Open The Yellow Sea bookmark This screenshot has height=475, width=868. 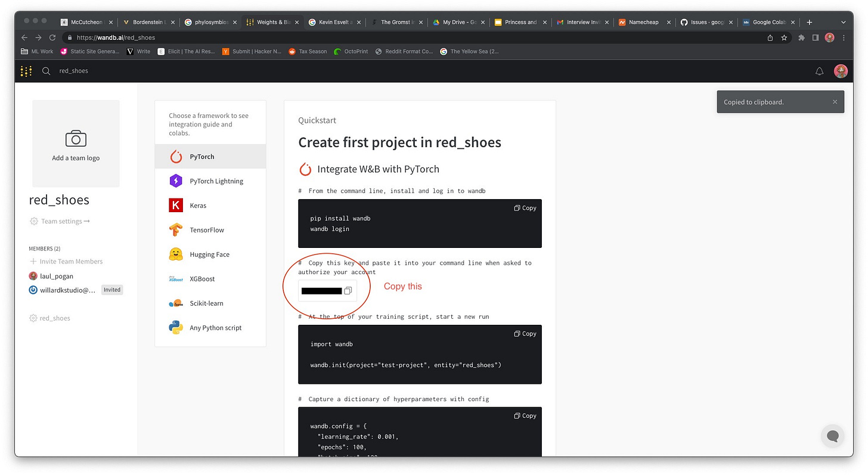pyautogui.click(x=469, y=51)
